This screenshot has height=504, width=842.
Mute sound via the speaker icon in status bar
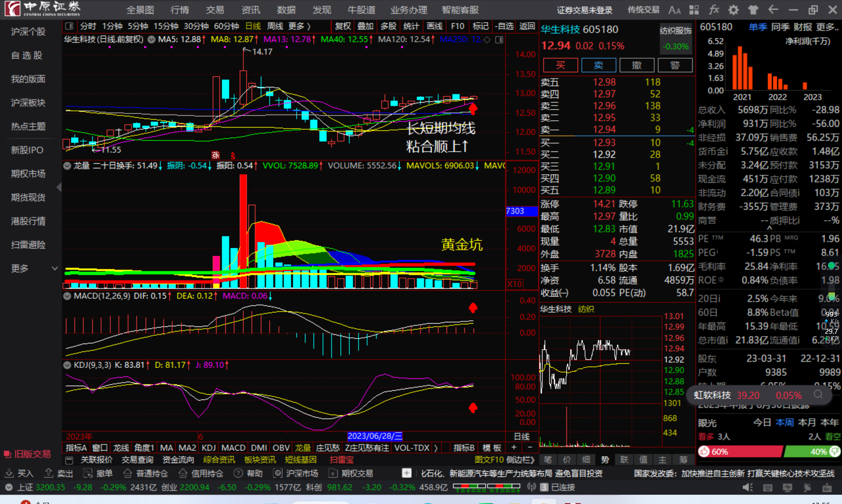[x=748, y=487]
